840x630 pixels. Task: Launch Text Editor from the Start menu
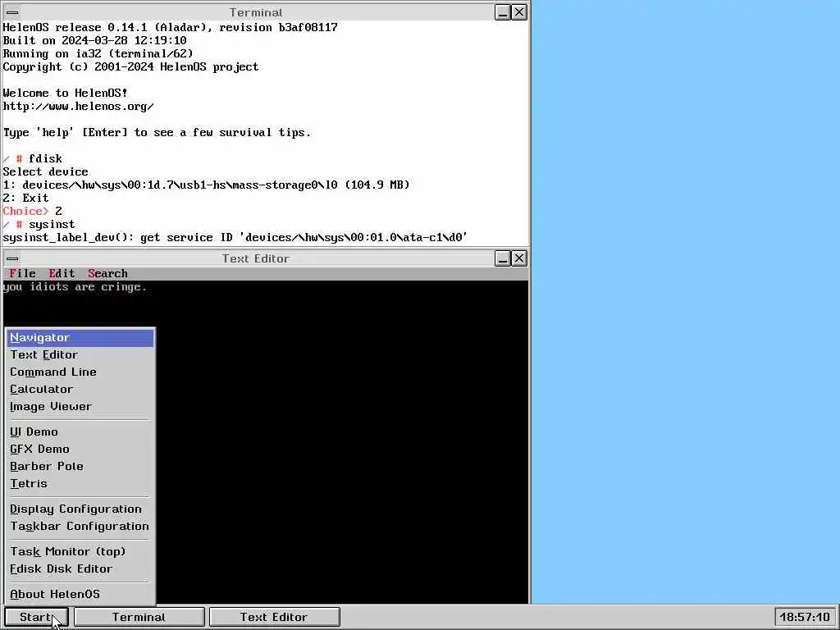point(80,355)
